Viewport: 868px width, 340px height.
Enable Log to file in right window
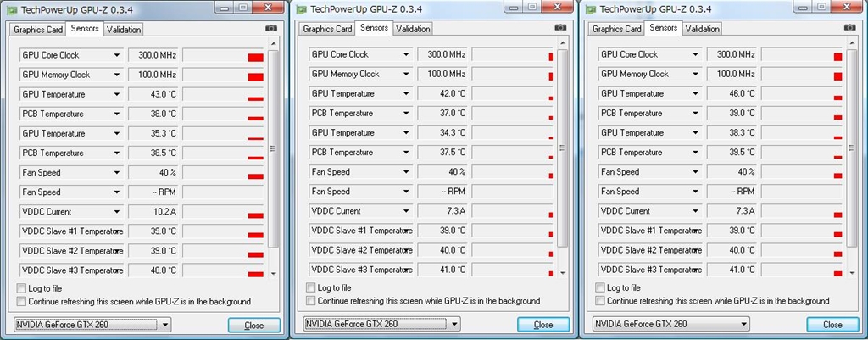coord(601,288)
